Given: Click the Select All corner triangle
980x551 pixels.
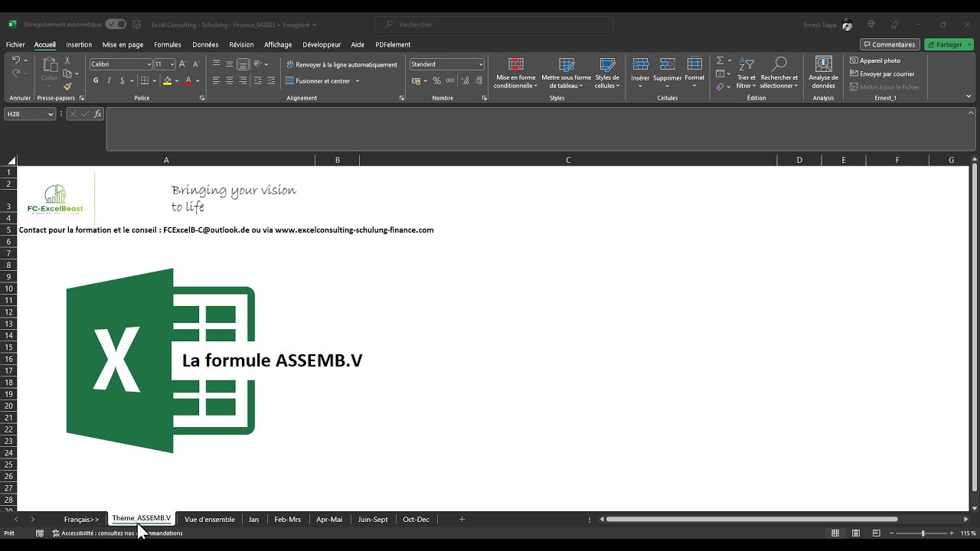Looking at the screenshot, I should [11, 160].
